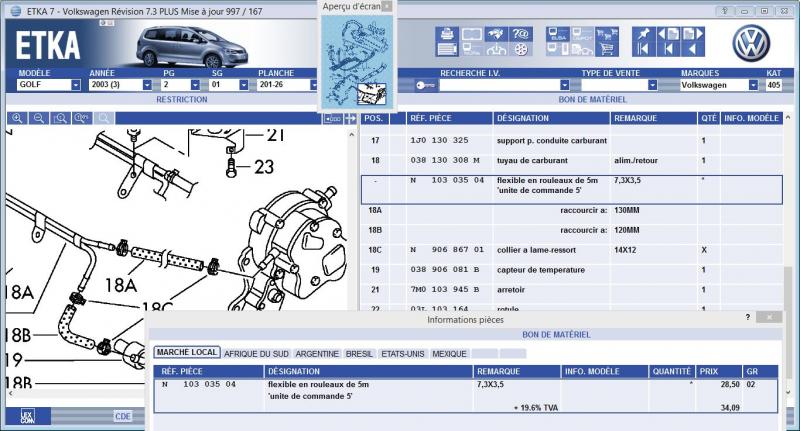
Task: Switch to the ARGENTINE tab
Action: tap(317, 353)
